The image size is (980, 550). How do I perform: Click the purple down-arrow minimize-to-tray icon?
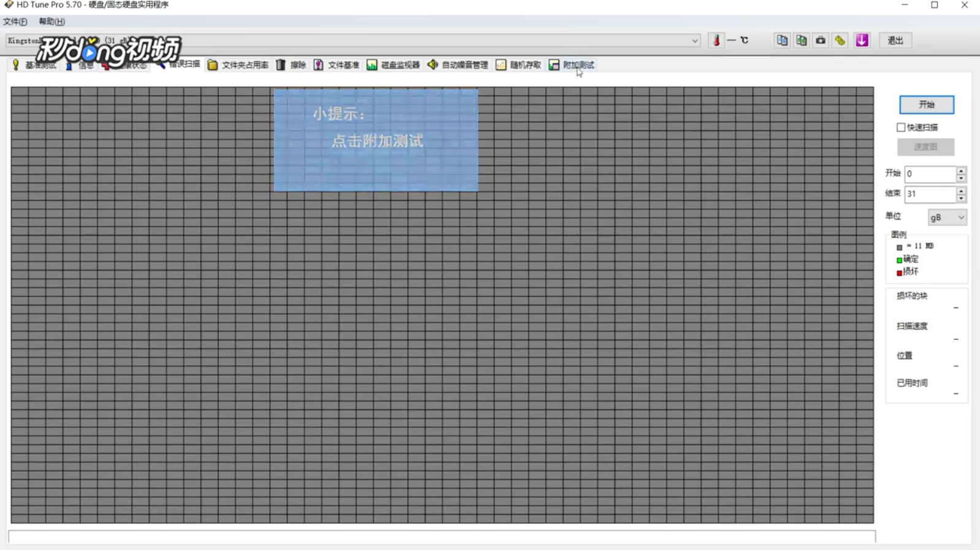[862, 40]
